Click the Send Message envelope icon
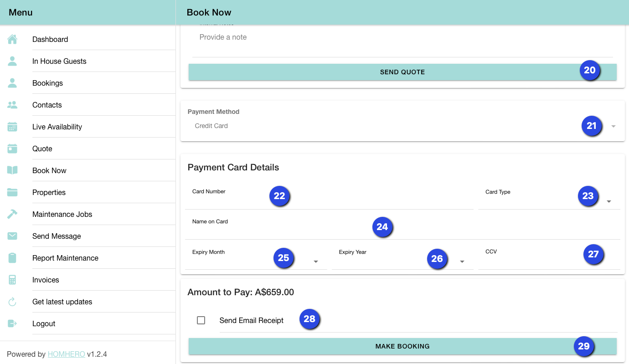This screenshot has width=629, height=364. pos(12,236)
